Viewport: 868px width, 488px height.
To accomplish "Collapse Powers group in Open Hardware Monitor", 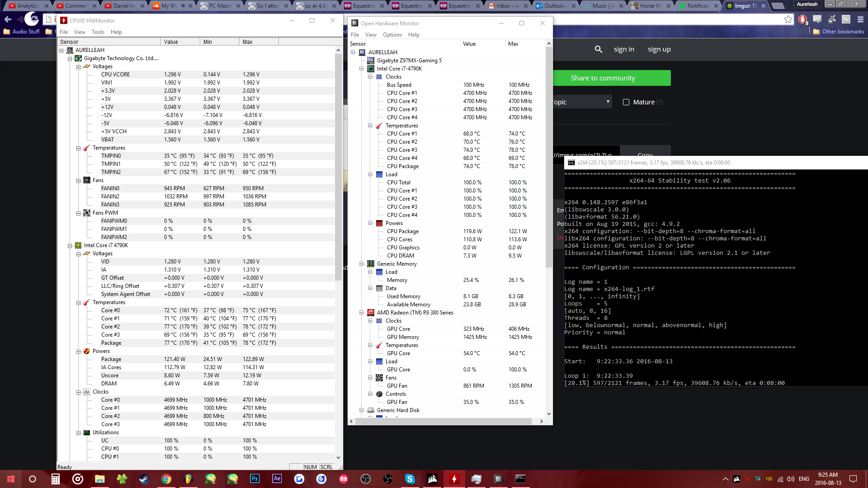I will 370,223.
